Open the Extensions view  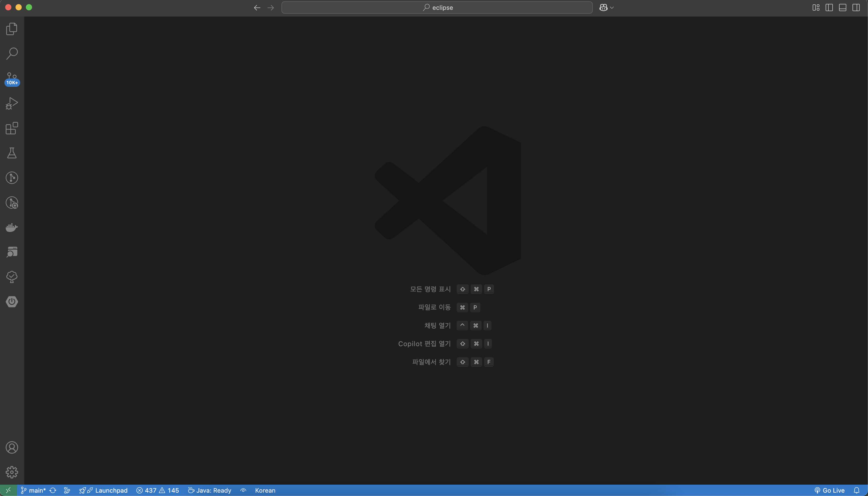click(x=12, y=128)
